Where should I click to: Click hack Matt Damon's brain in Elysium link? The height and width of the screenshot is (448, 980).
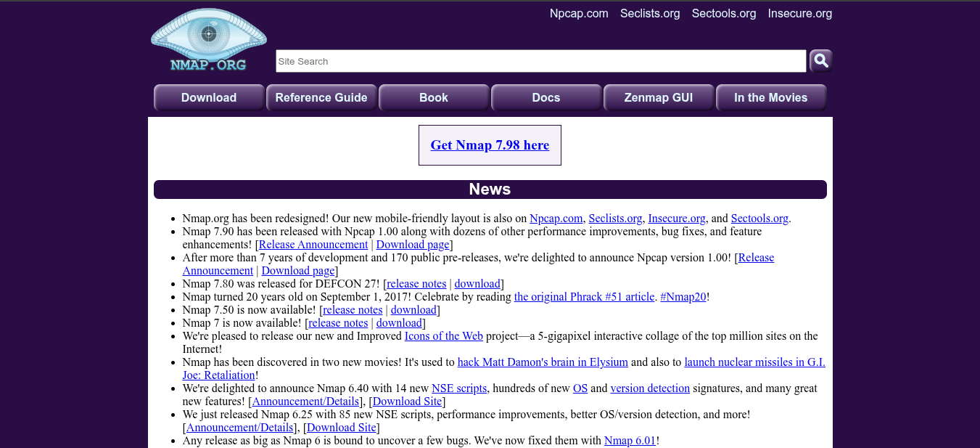543,362
